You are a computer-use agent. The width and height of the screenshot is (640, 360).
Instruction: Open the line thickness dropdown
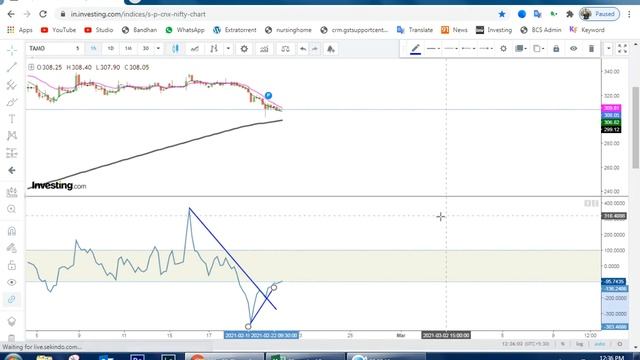tap(451, 49)
